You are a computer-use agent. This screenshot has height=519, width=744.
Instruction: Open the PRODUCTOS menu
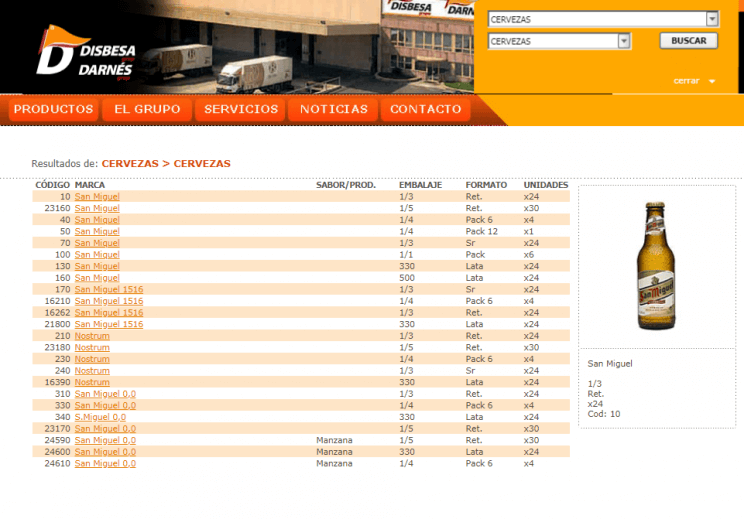click(x=53, y=109)
